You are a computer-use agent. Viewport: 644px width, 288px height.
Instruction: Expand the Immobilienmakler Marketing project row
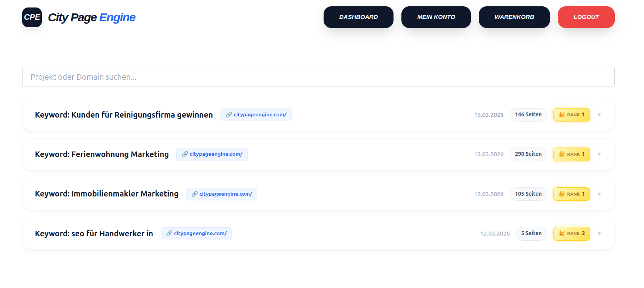pyautogui.click(x=599, y=194)
